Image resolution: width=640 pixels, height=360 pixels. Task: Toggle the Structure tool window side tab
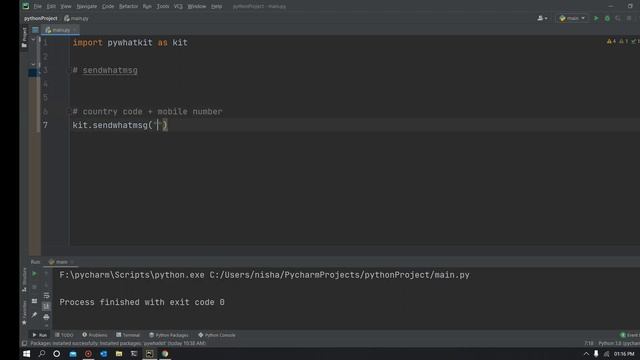tap(24, 280)
